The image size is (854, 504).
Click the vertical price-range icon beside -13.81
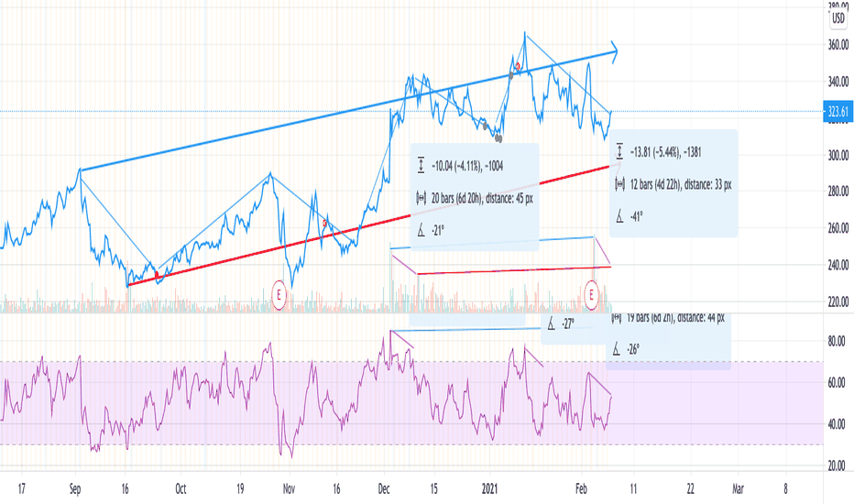click(619, 152)
